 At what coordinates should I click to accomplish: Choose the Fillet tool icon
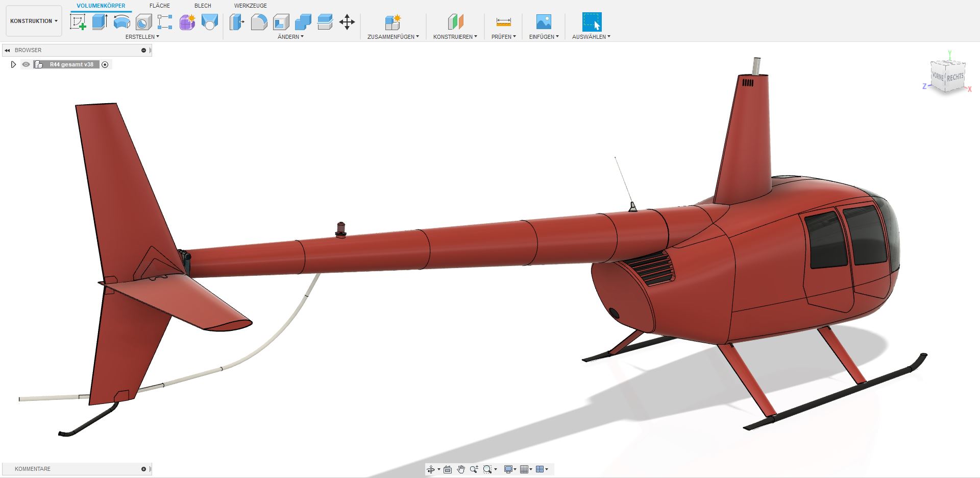click(259, 22)
